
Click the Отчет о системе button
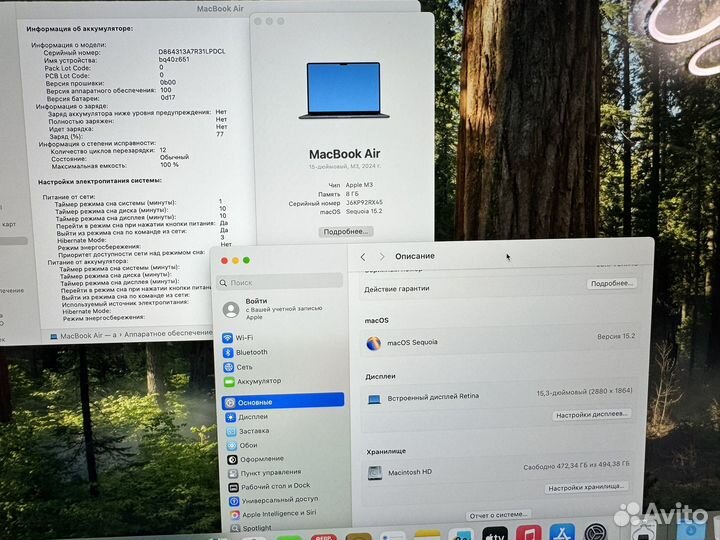coord(498,515)
